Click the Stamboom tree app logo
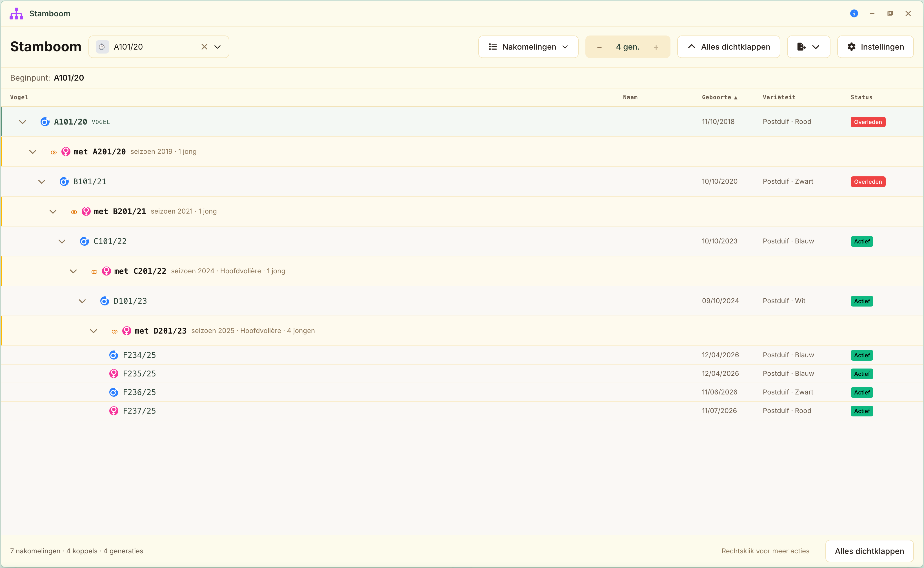 16,14
